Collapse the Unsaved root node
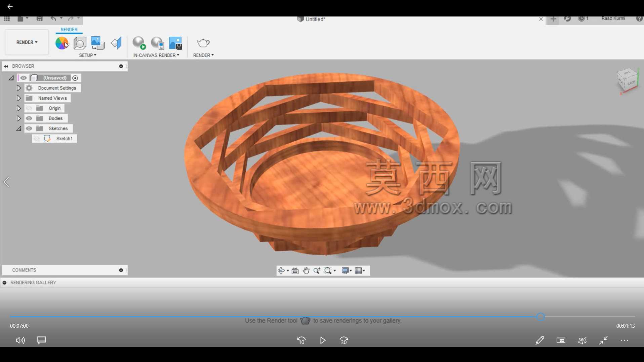Screen dimensions: 644x362 pos(11,78)
